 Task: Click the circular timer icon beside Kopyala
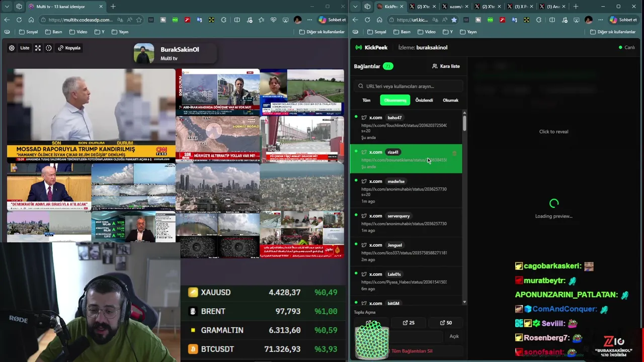point(49,48)
